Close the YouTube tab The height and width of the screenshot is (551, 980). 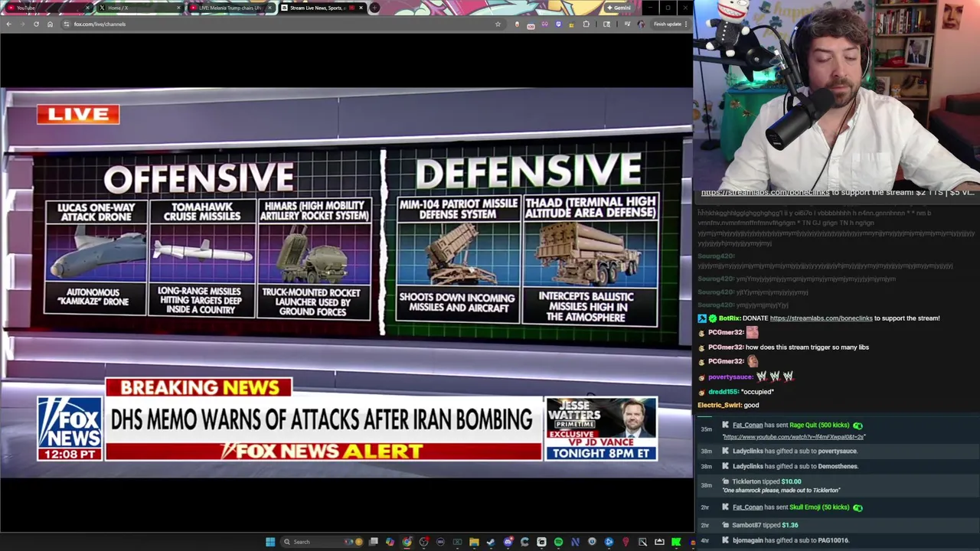(87, 8)
